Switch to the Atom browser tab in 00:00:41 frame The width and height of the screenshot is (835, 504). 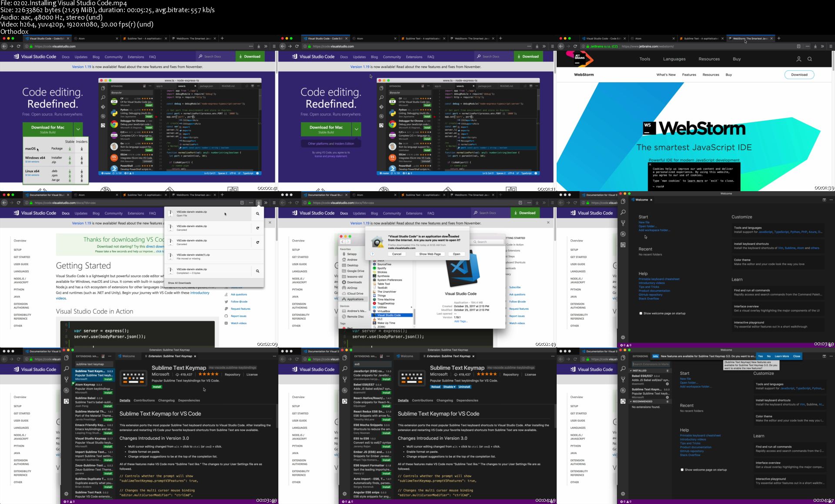[x=96, y=38]
